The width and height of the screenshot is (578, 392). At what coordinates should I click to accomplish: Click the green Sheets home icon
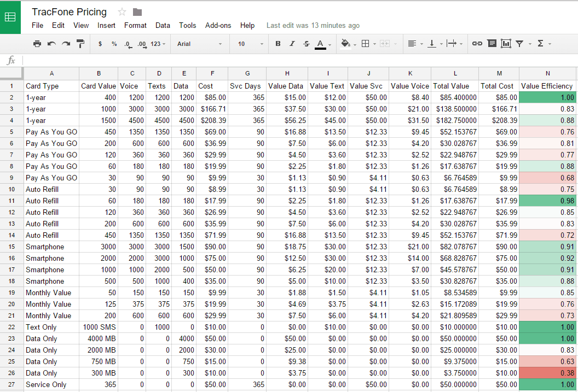(10, 17)
